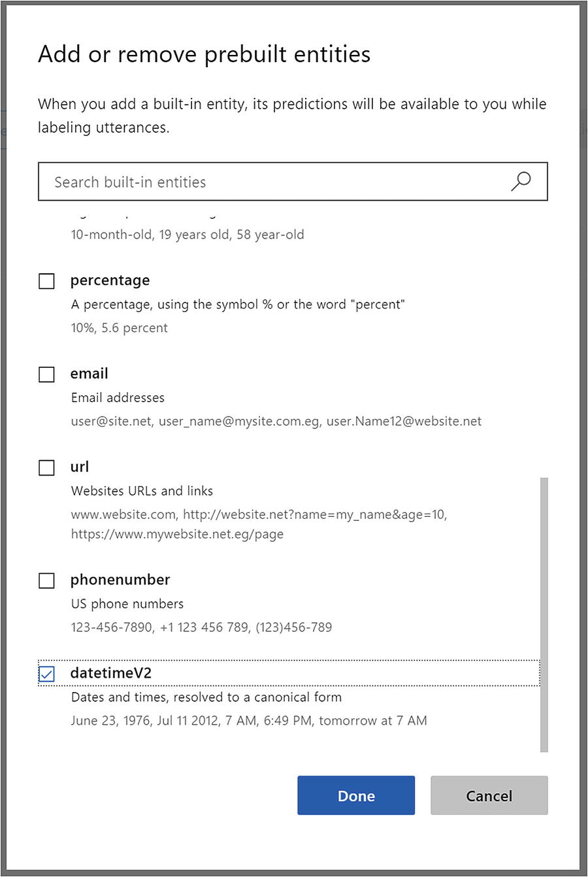Image resolution: width=588 pixels, height=877 pixels.
Task: Click the entity list scrollbar thumb
Action: click(544, 614)
